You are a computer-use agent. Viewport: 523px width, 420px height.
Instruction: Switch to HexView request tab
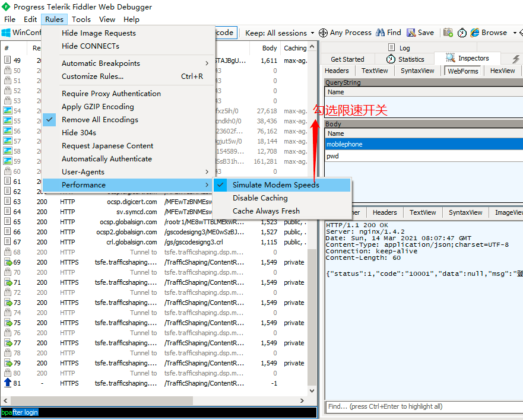502,71
